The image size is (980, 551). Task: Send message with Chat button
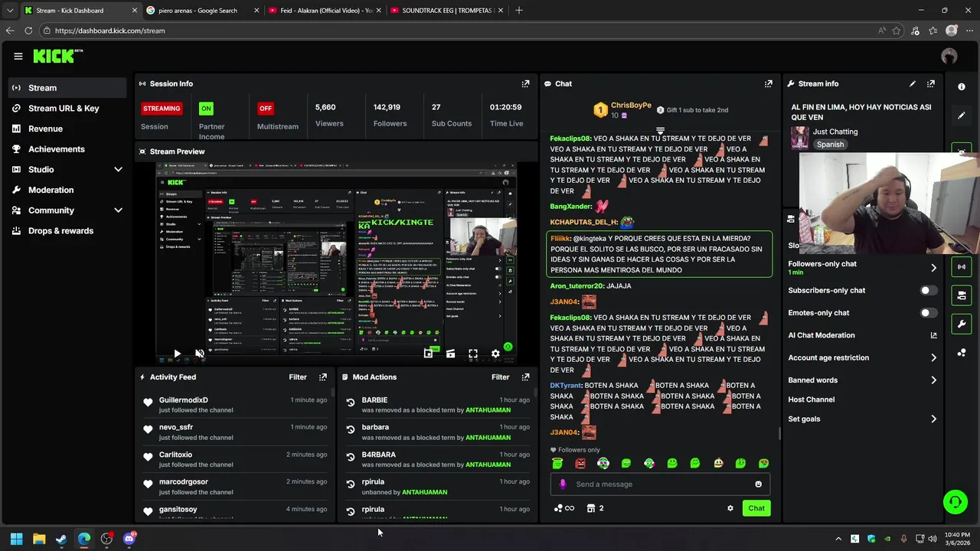756,508
